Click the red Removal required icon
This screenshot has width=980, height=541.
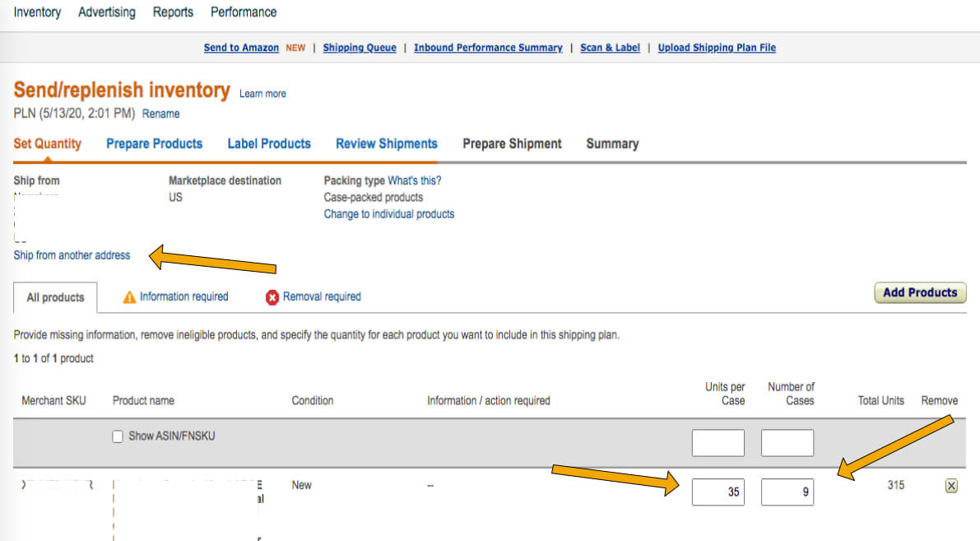(x=272, y=296)
